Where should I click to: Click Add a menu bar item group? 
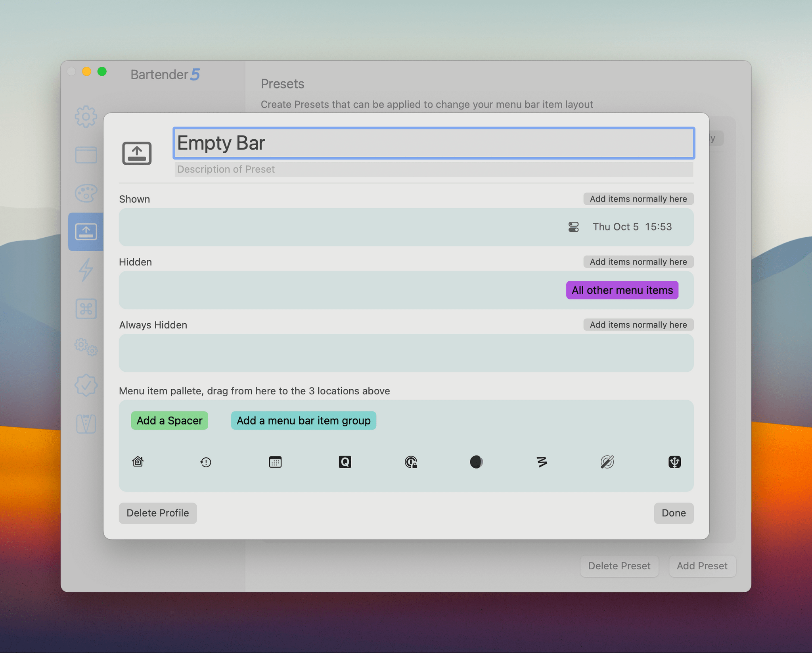pos(303,421)
